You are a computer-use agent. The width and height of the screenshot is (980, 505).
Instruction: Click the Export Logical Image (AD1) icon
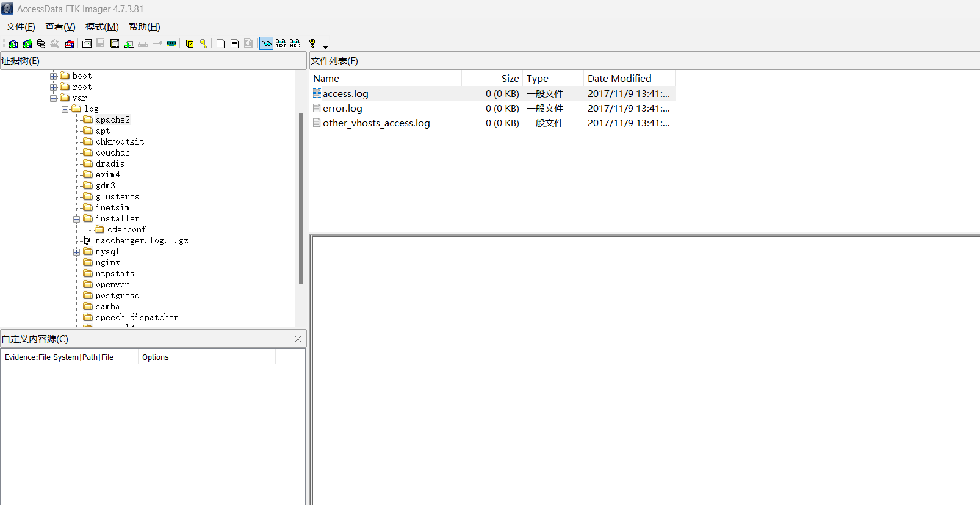click(115, 44)
